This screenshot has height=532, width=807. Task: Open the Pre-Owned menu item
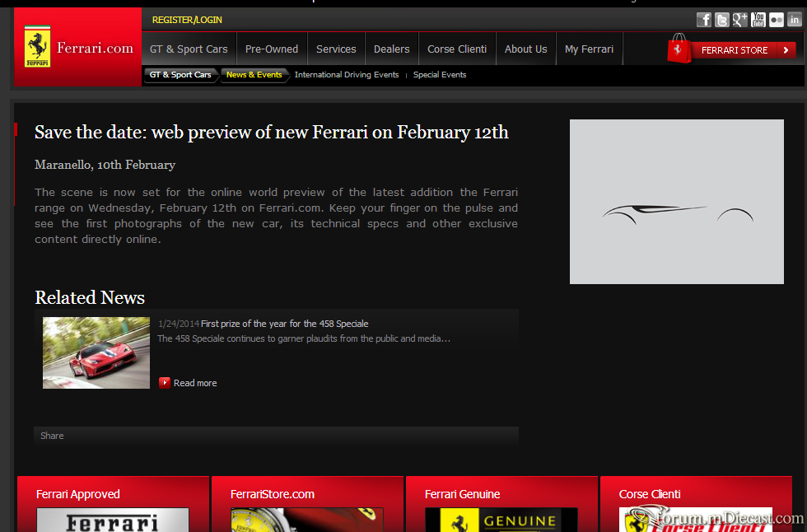click(272, 49)
